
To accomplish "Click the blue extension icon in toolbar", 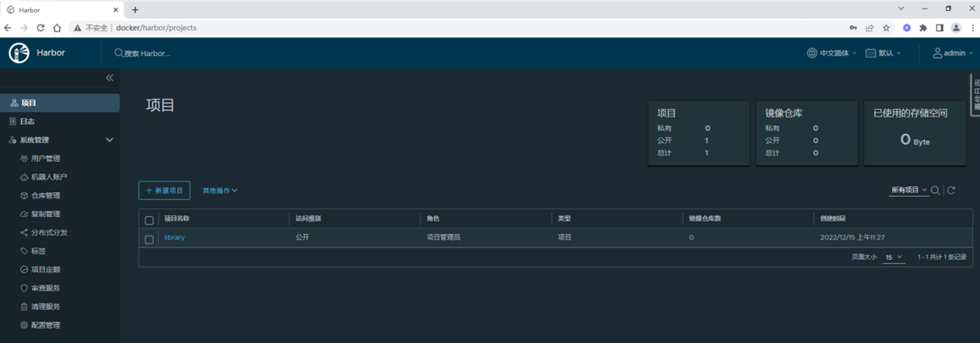I will tap(907, 28).
